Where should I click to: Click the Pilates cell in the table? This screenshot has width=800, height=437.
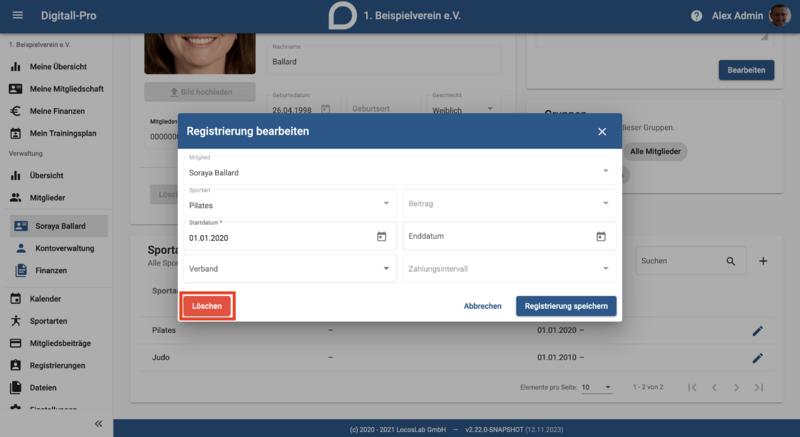click(x=164, y=330)
